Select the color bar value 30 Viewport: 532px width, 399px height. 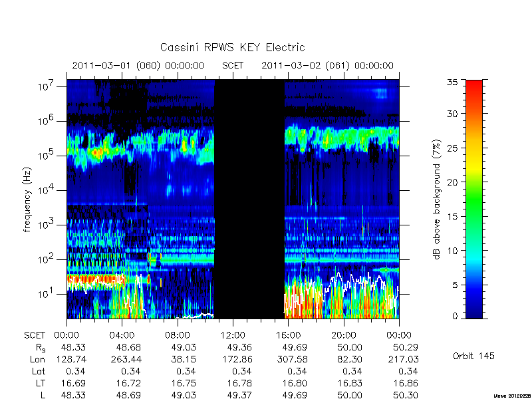tap(452, 113)
